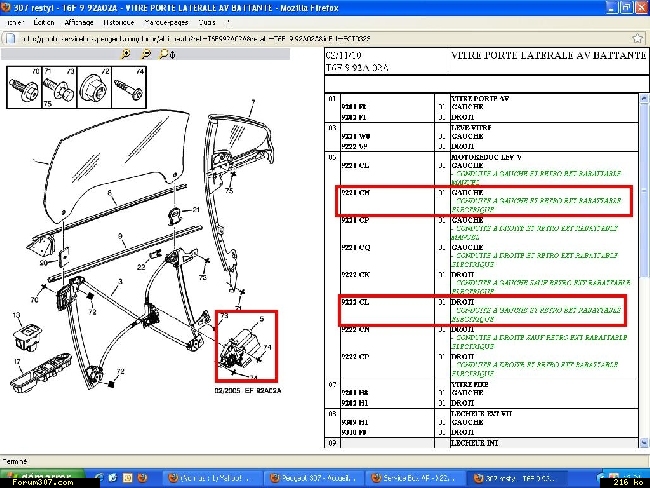This screenshot has width=650, height=488.
Task: Click the clip labeled 21 in diagram
Action: click(x=175, y=216)
